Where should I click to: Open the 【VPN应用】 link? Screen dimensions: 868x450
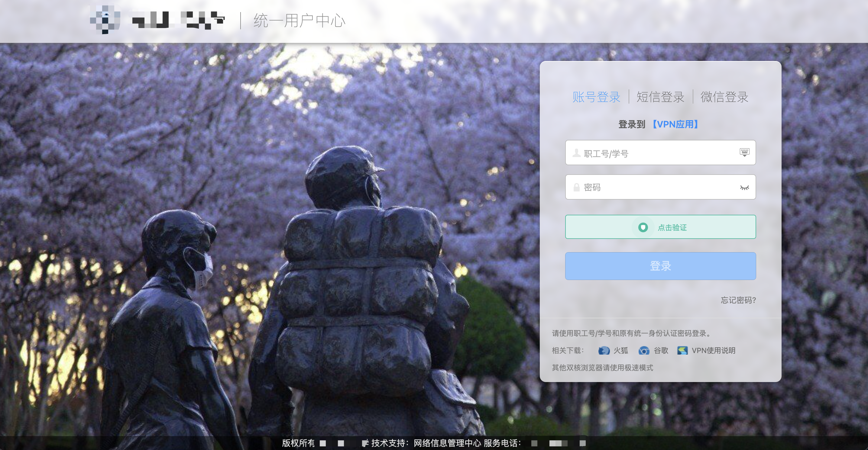675,124
